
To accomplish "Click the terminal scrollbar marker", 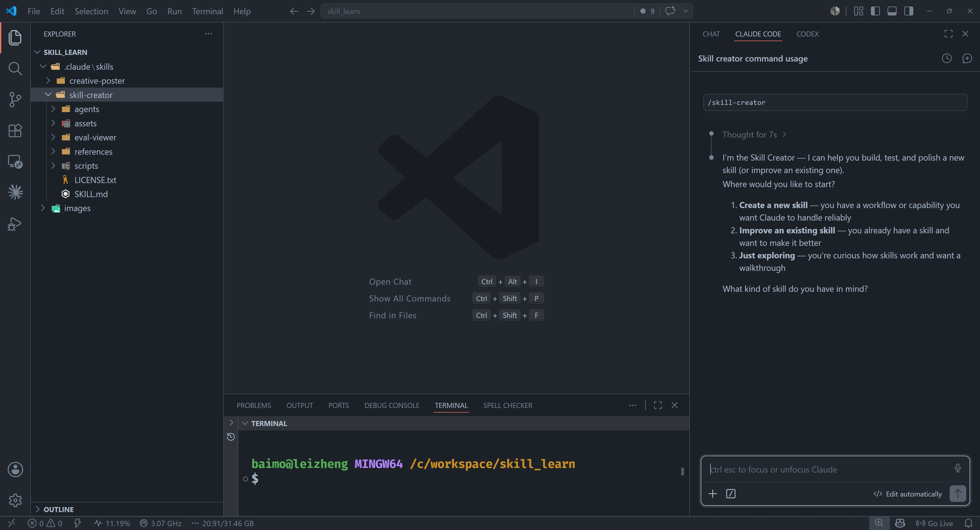I will pos(682,471).
